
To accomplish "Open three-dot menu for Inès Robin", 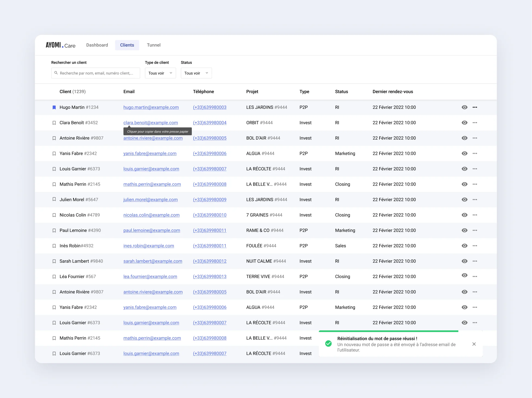I will point(475,246).
